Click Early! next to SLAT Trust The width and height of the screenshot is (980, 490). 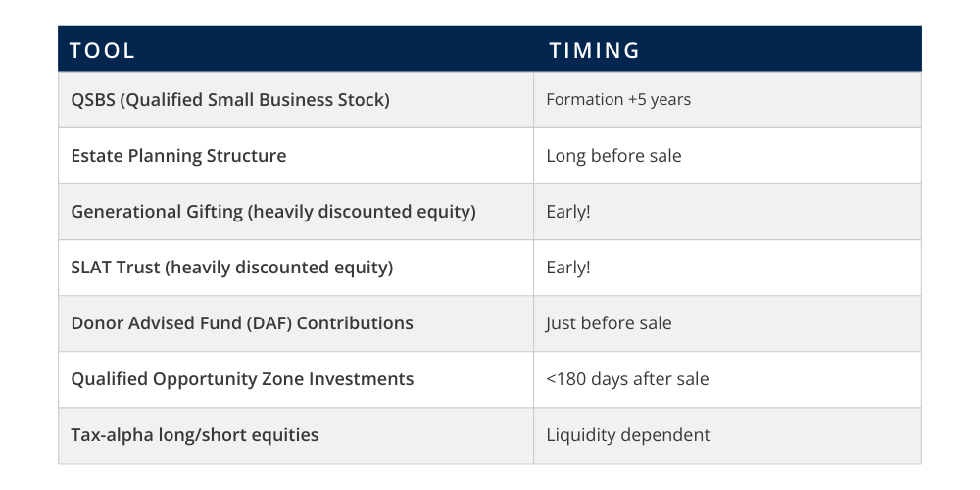point(568,268)
